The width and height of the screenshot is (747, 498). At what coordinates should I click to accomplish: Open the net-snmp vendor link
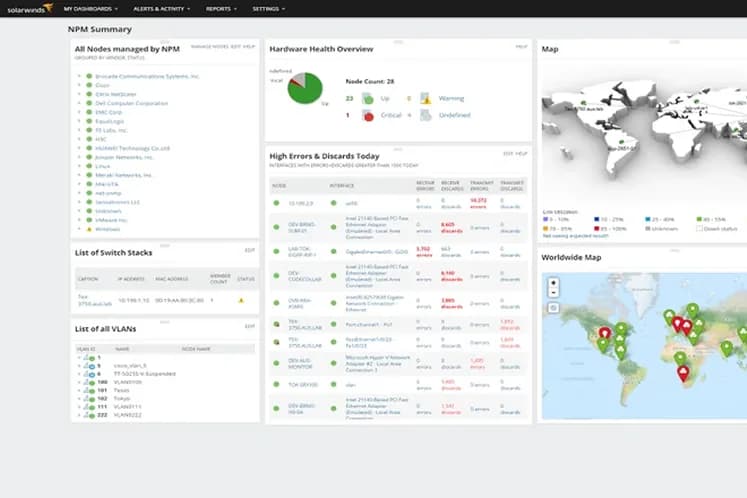(x=108, y=193)
